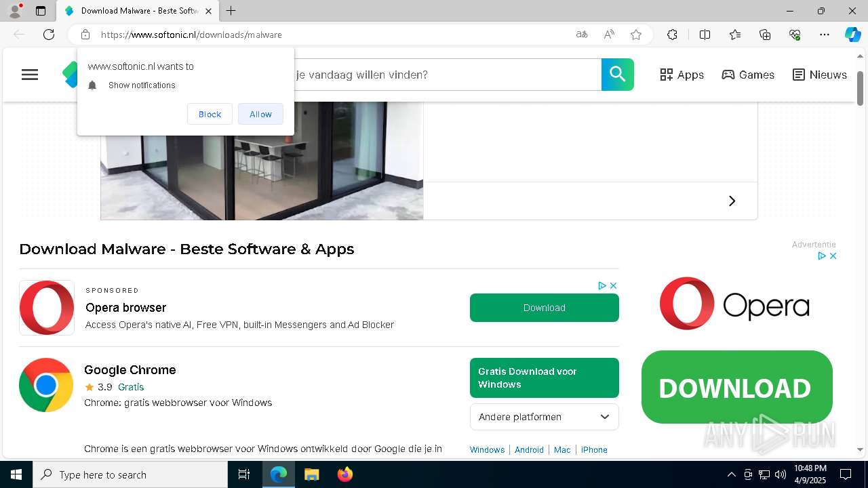Click Gratis Download voor Windows button
This screenshot has width=868, height=488.
(545, 378)
